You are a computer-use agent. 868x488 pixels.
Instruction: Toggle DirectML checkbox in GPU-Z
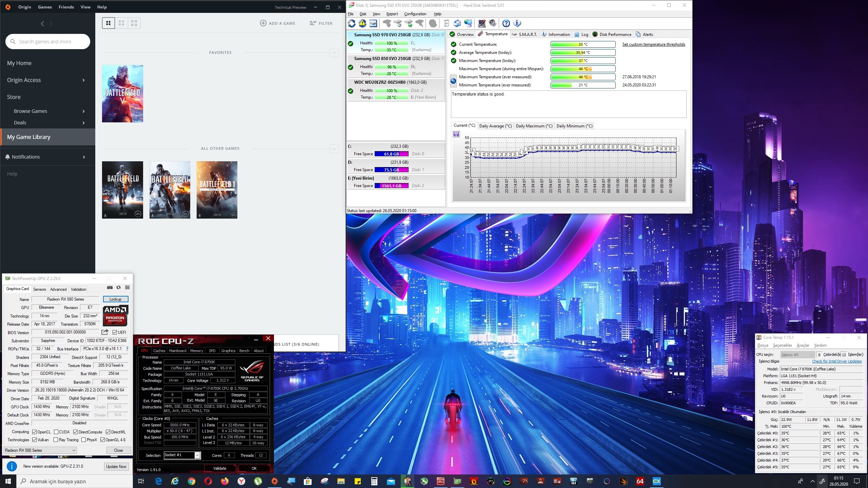tap(108, 432)
